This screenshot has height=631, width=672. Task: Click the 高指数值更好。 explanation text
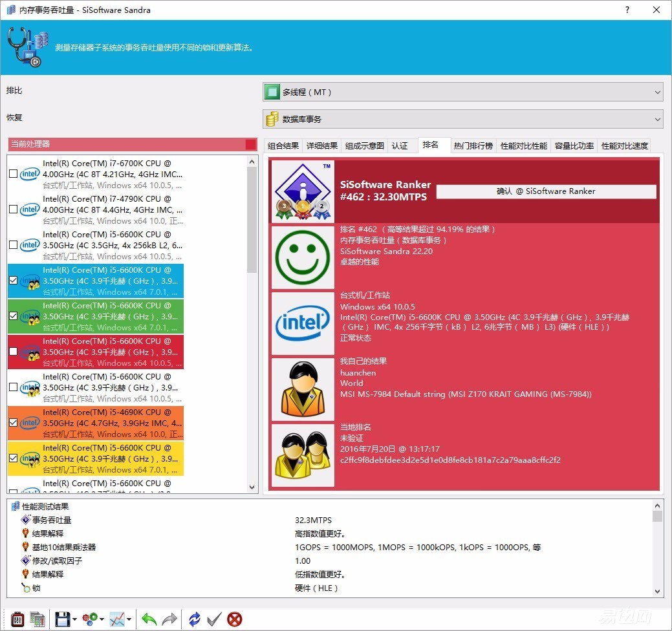[x=320, y=534]
